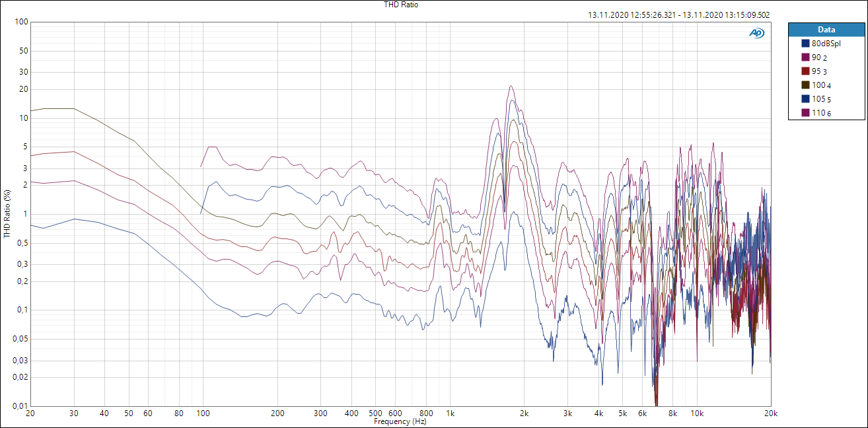Image resolution: width=868 pixels, height=428 pixels.
Task: Click the 'Data' legend header
Action: tap(826, 30)
